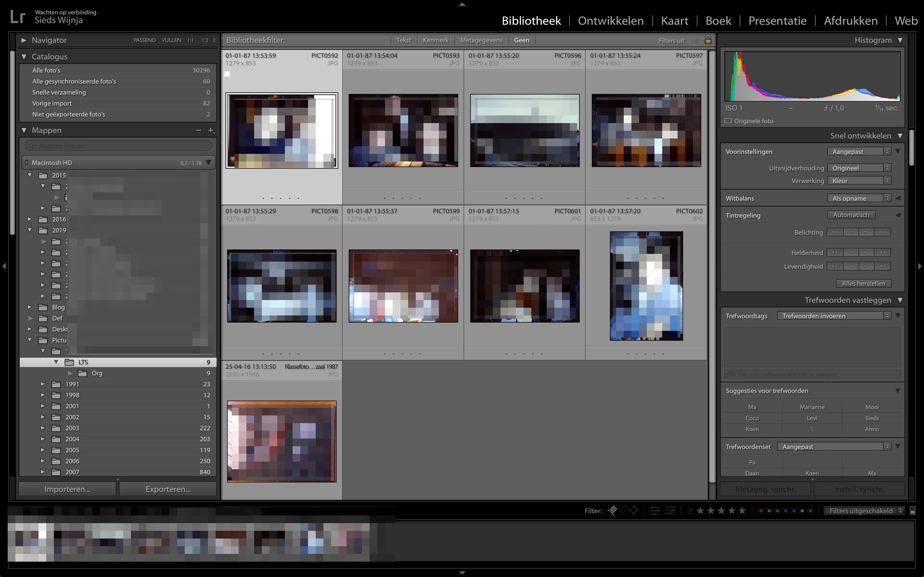Image resolution: width=924 pixels, height=577 pixels.
Task: Open the Filters uitgeschakeld dropdown
Action: point(864,511)
